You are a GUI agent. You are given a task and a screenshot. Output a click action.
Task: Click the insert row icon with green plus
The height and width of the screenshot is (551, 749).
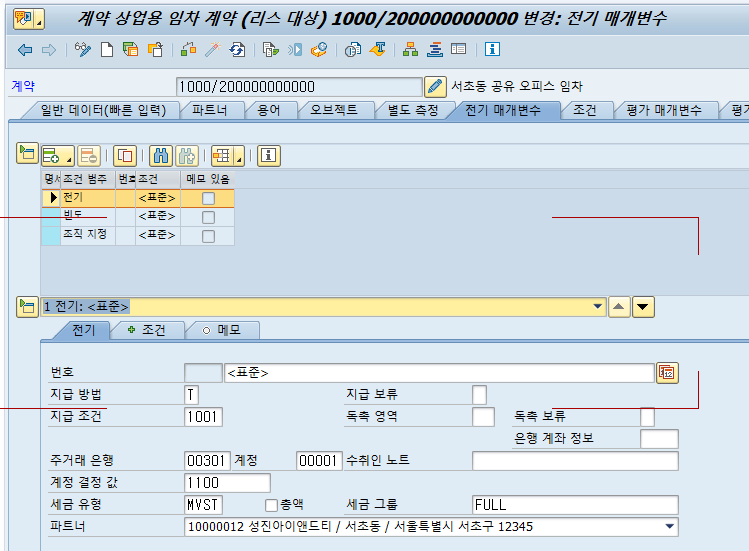click(x=52, y=156)
